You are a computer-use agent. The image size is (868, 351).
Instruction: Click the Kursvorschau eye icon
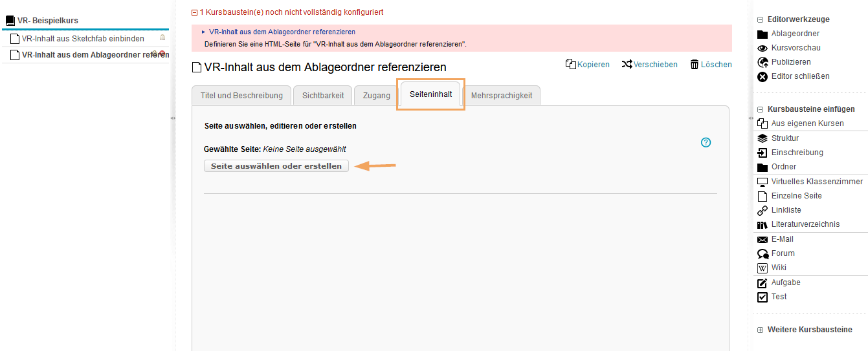(762, 48)
